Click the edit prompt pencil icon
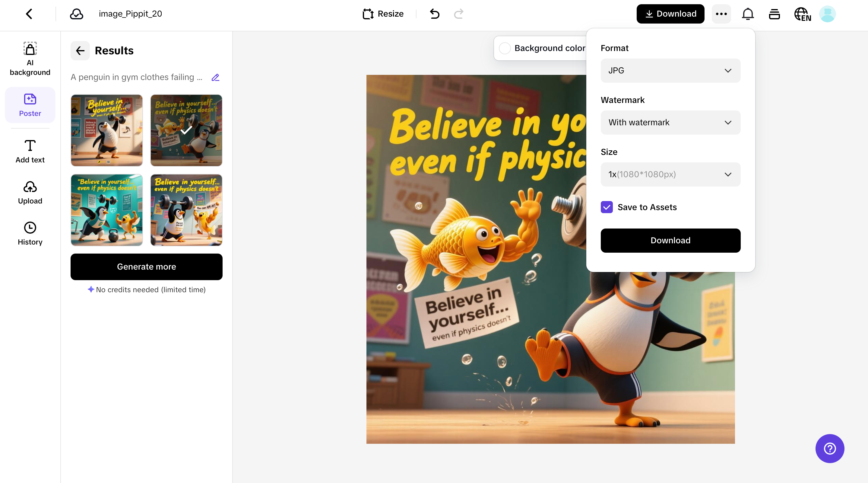The image size is (868, 483). click(215, 78)
